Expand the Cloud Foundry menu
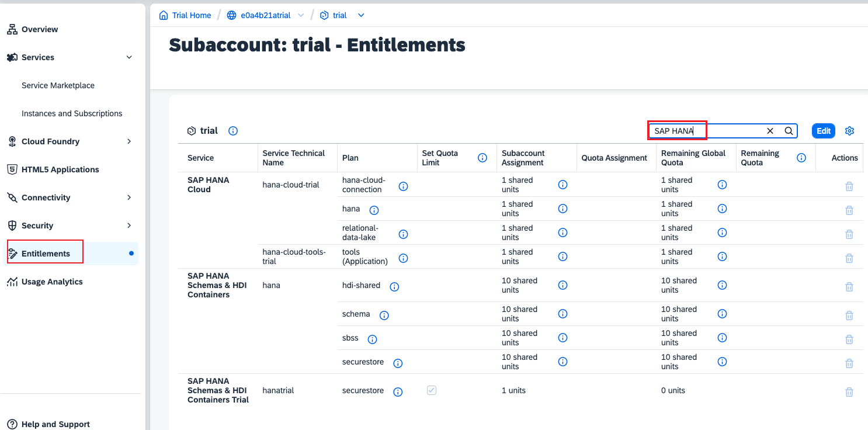The image size is (868, 430). tap(129, 141)
